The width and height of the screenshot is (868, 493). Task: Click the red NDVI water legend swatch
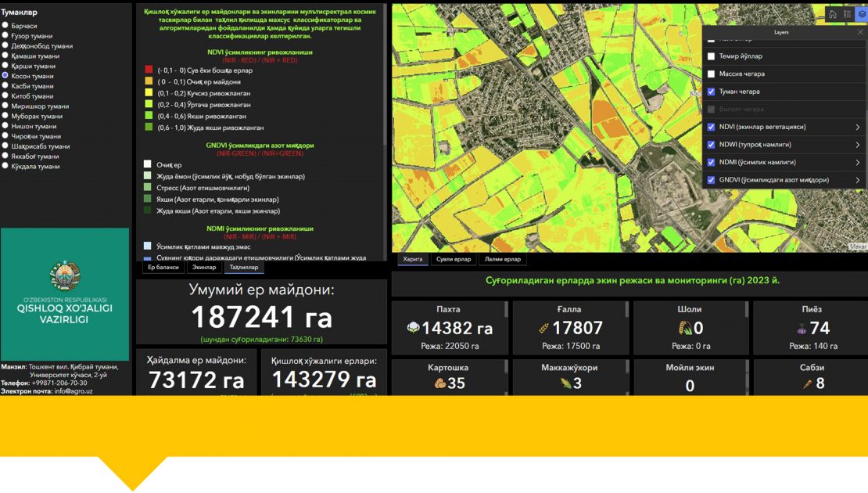[x=148, y=70]
